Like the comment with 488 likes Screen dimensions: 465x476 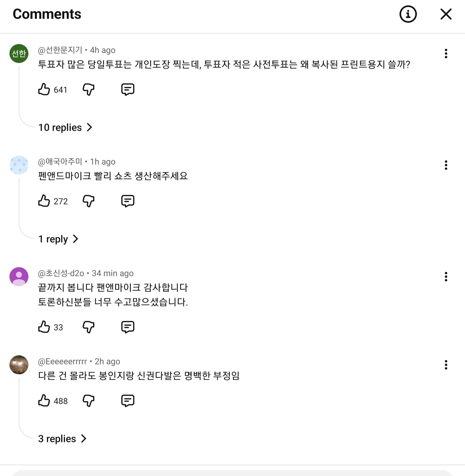[x=44, y=401]
